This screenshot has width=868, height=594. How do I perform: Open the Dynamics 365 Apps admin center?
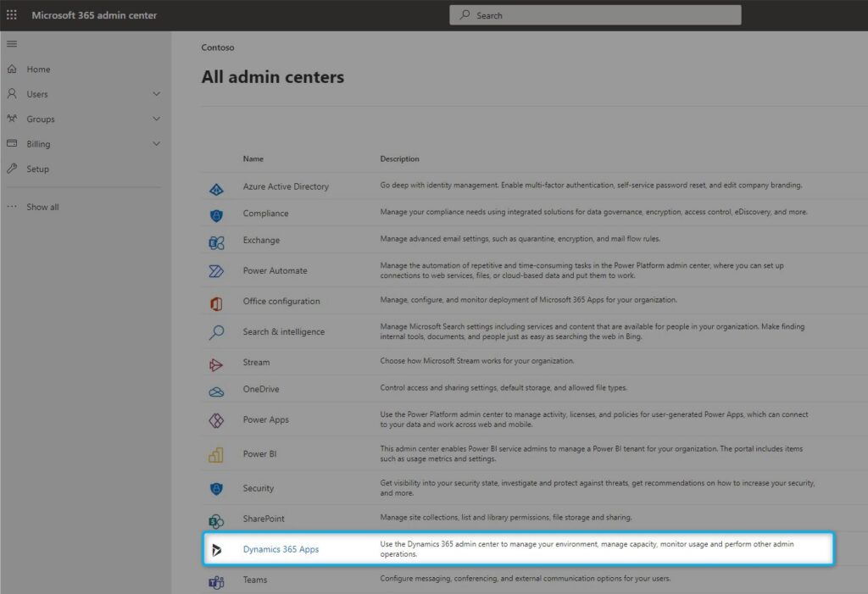tap(280, 549)
